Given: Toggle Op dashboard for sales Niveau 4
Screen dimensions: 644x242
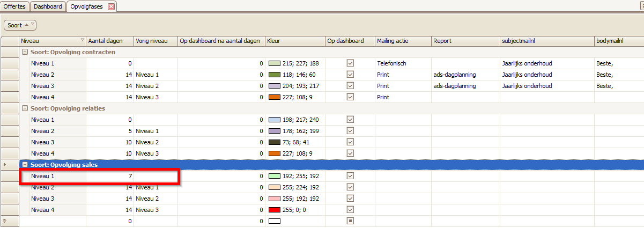Looking at the screenshot, I should [350, 210].
